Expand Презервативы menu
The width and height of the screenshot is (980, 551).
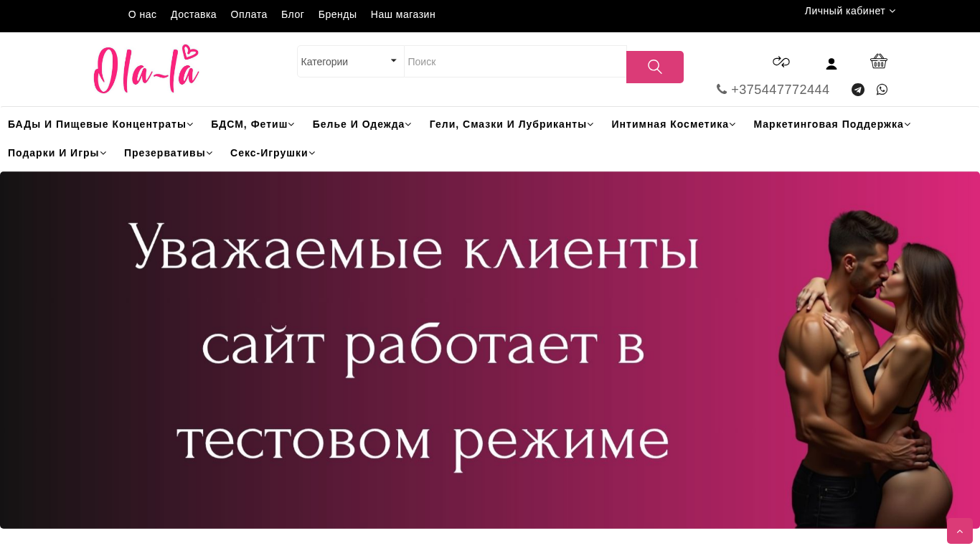(x=169, y=153)
